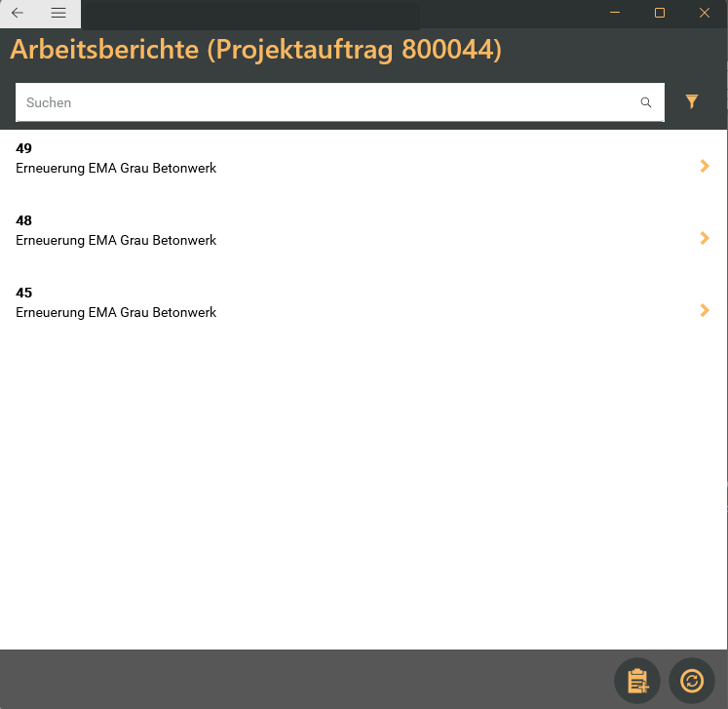Open the filter funnel options
The height and width of the screenshot is (709, 728).
692,101
